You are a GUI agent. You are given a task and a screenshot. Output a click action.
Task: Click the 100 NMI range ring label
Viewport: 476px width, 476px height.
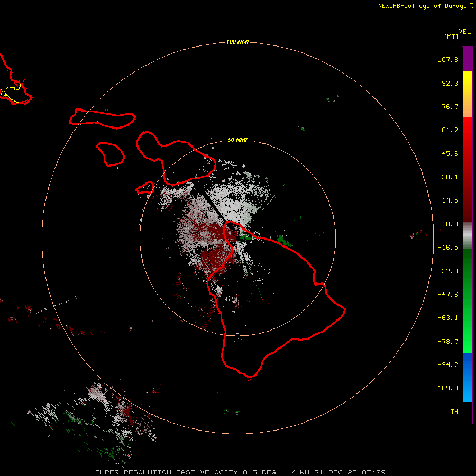pyautogui.click(x=237, y=42)
